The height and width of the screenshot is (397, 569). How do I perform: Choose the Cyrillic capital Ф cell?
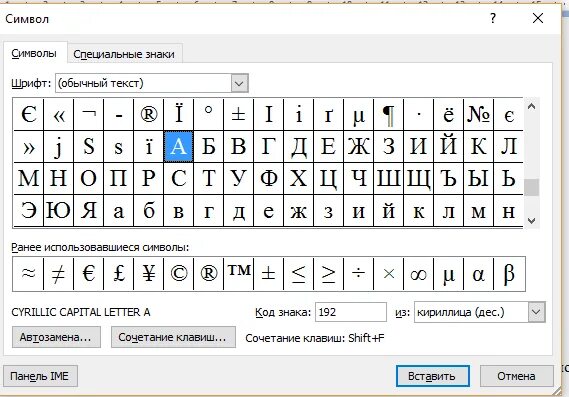click(x=269, y=178)
